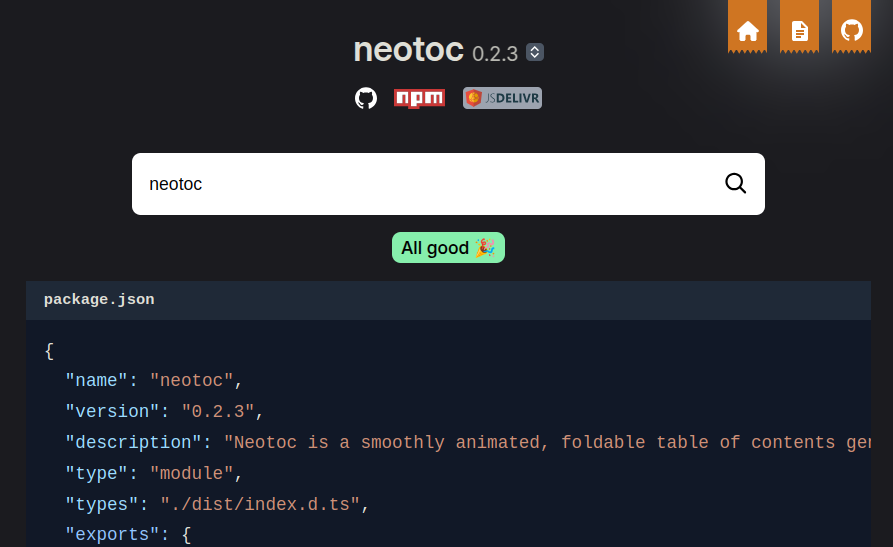The image size is (893, 547).
Task: Click the package.json file header
Action: pos(448,300)
